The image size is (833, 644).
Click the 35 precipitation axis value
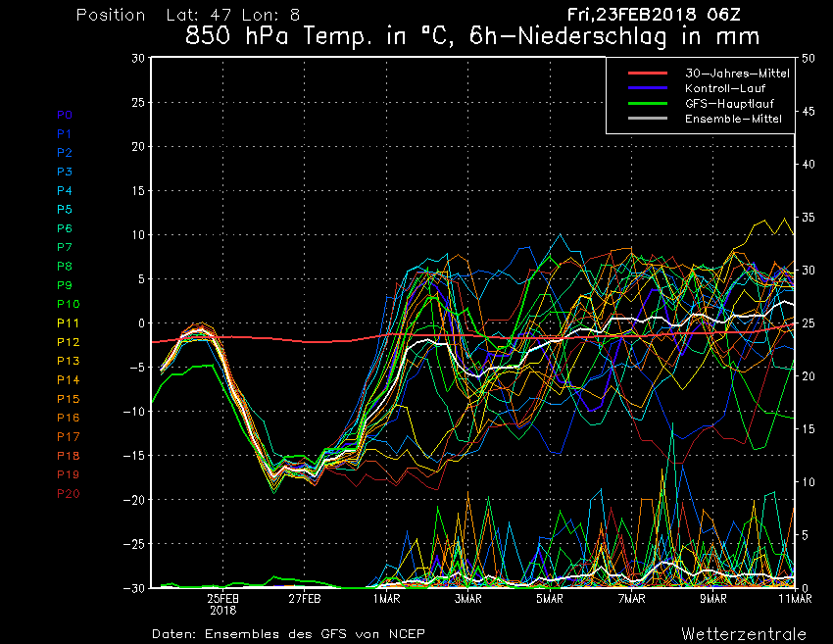click(x=808, y=218)
